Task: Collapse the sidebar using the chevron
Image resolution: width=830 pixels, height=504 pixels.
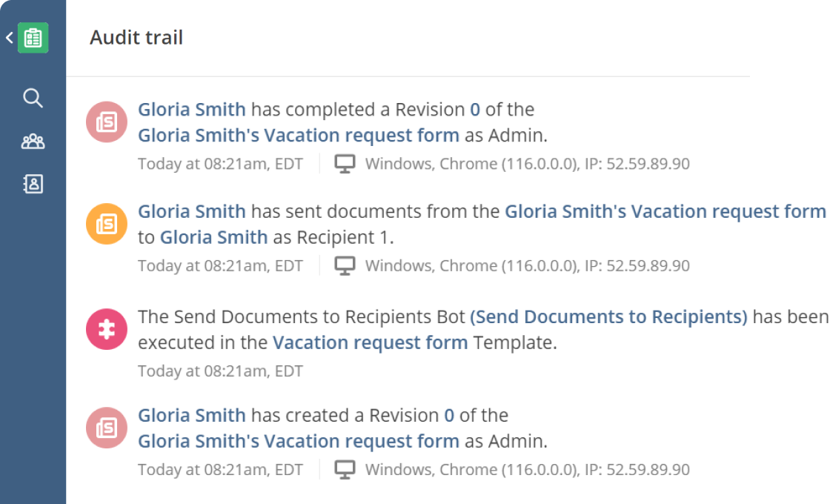Action: [10, 37]
